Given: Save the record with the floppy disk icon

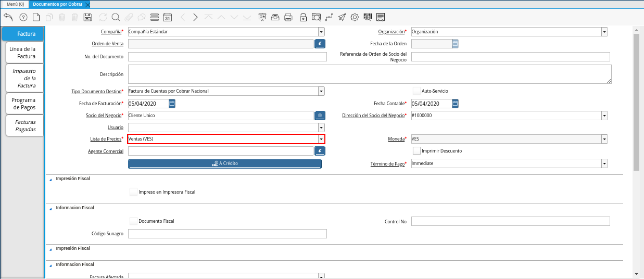Looking at the screenshot, I should click(87, 17).
